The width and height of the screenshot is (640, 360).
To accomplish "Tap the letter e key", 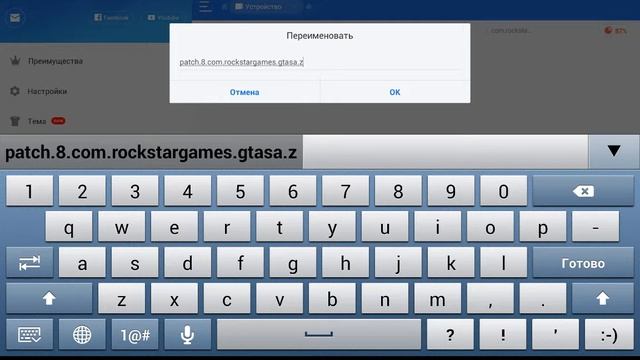I will pyautogui.click(x=174, y=227).
